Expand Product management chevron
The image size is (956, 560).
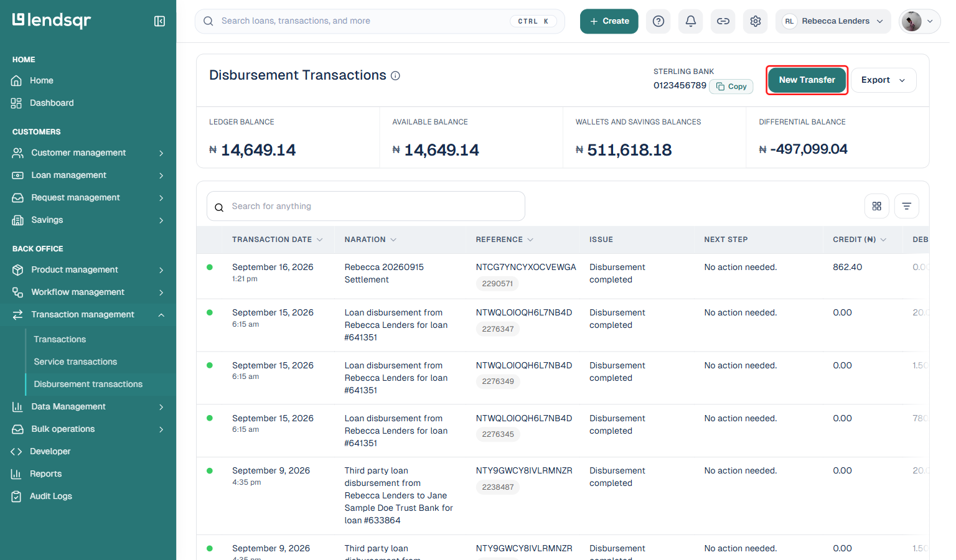point(161,270)
